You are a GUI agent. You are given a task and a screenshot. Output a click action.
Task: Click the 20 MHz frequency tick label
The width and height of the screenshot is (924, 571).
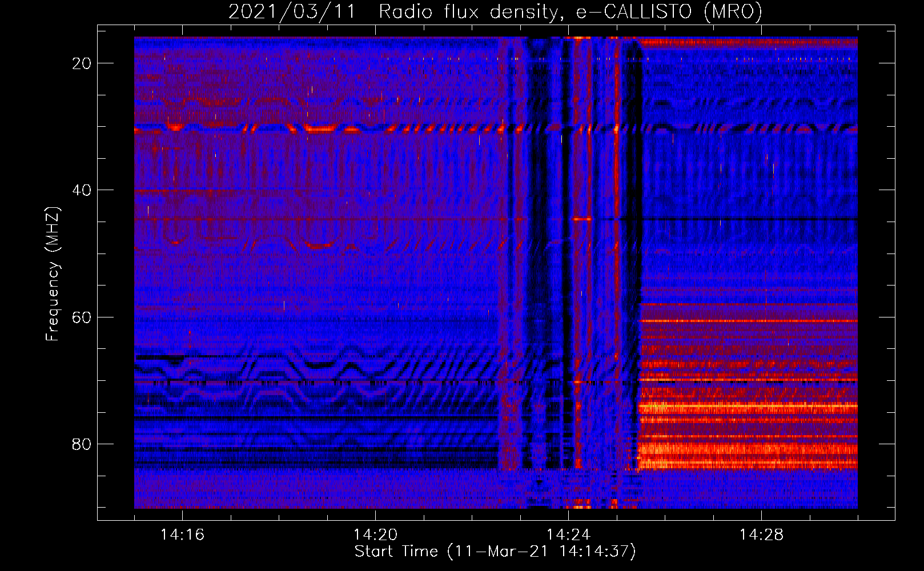click(x=82, y=63)
